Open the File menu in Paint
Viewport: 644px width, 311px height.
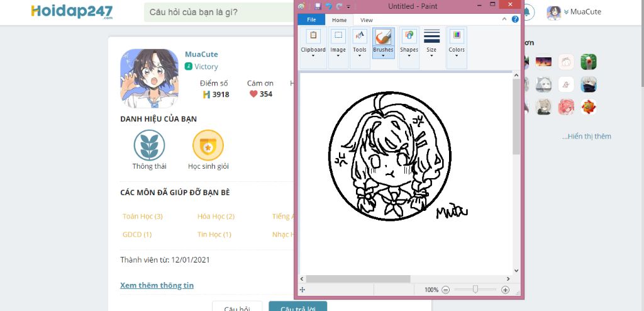coord(311,20)
